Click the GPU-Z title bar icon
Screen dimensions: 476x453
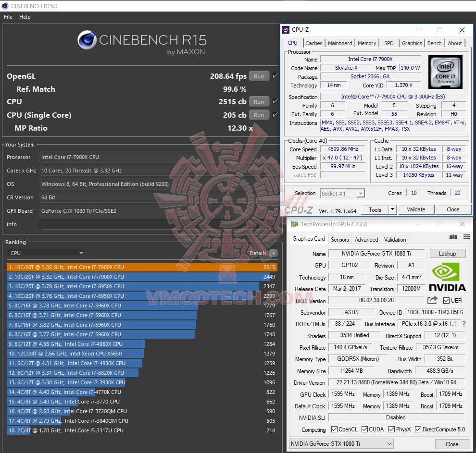(x=294, y=224)
